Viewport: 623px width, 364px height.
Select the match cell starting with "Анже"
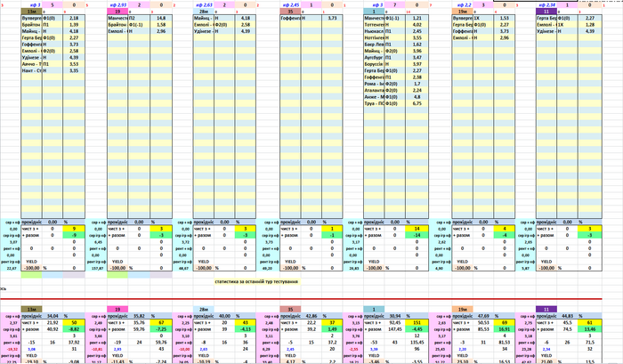point(375,97)
